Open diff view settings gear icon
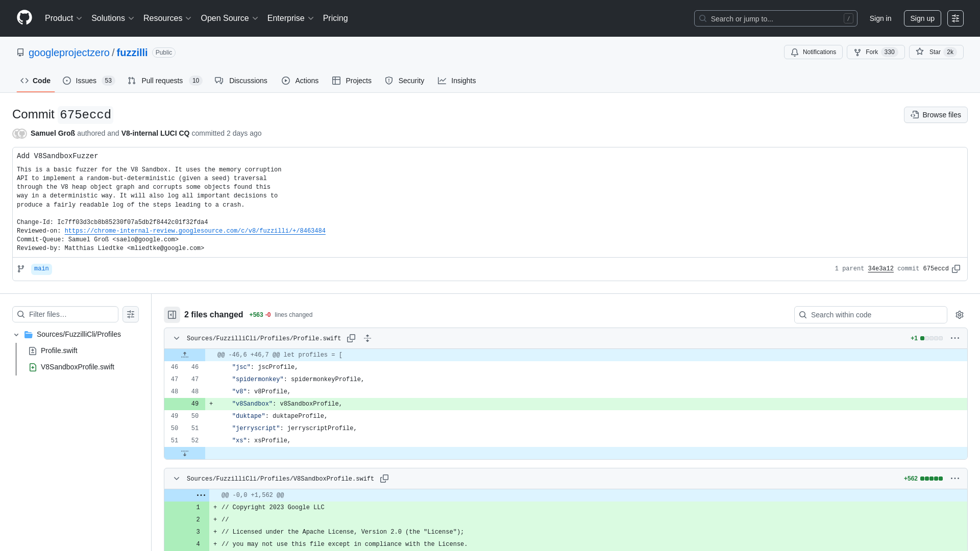Screen dimensions: 980x551 (x=960, y=315)
